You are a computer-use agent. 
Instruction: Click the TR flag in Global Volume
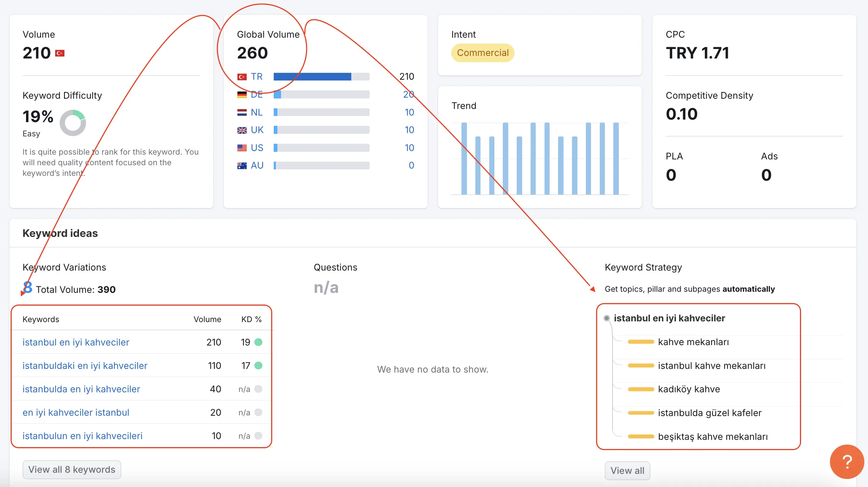(x=242, y=77)
